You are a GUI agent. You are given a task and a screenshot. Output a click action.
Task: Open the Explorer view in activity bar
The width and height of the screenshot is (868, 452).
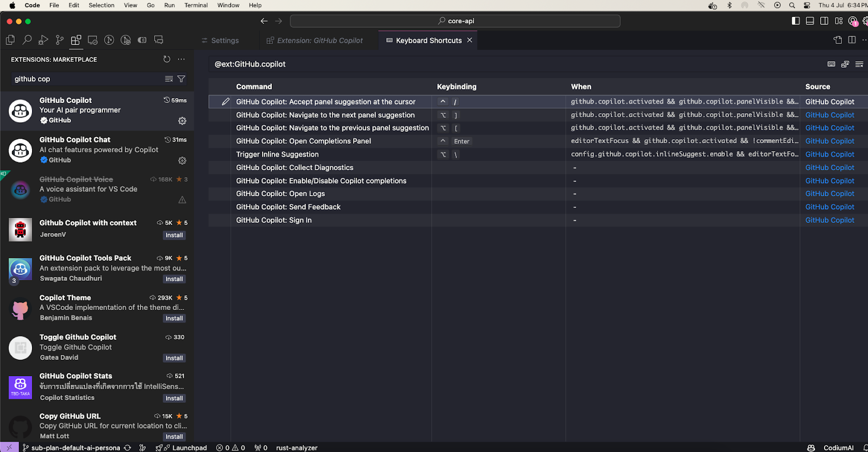tap(10, 40)
